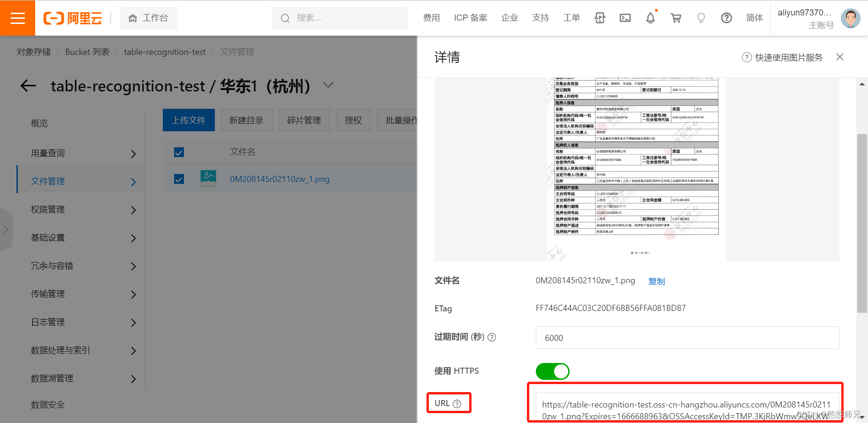Open the help question mark icon
Screen dimensions: 868x423
(726, 18)
